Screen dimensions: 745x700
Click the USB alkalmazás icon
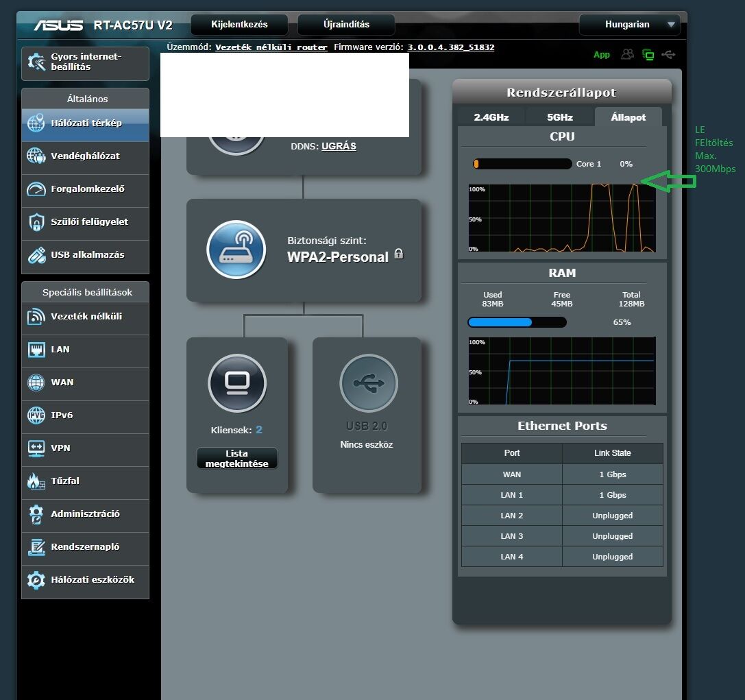(36, 255)
